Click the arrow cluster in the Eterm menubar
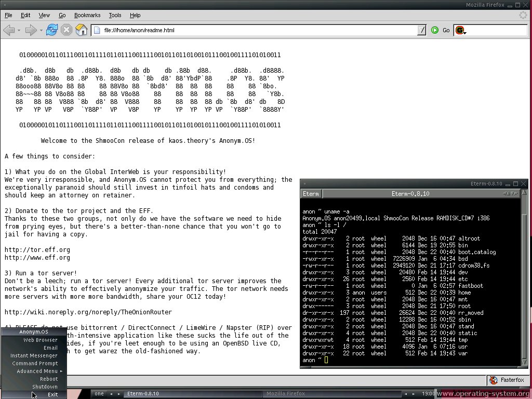 (511, 194)
